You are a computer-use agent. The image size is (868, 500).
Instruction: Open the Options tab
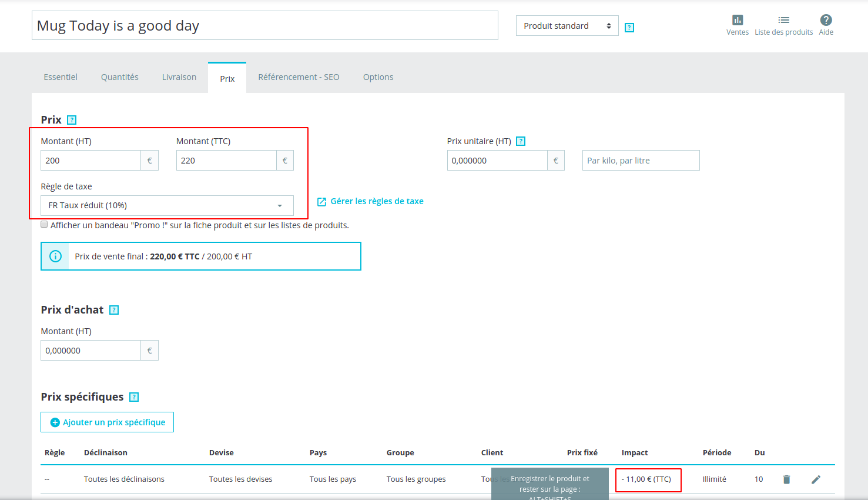point(378,77)
